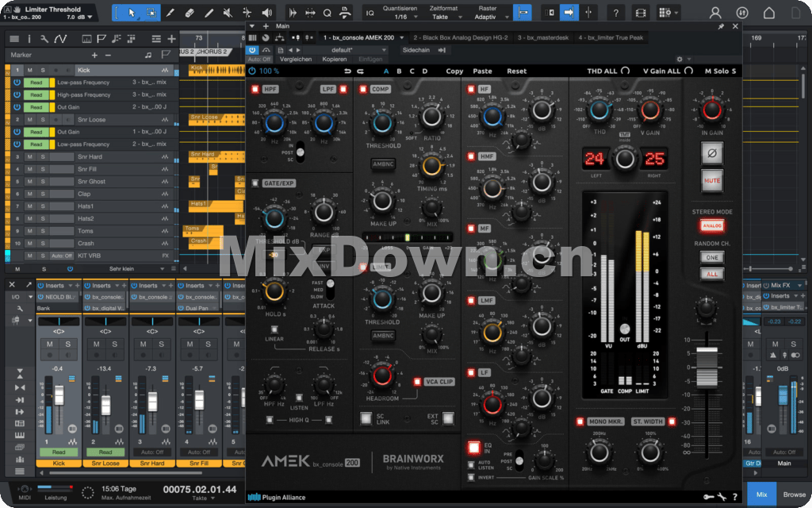Image resolution: width=812 pixels, height=508 pixels.
Task: Open the user account icon
Action: click(715, 13)
